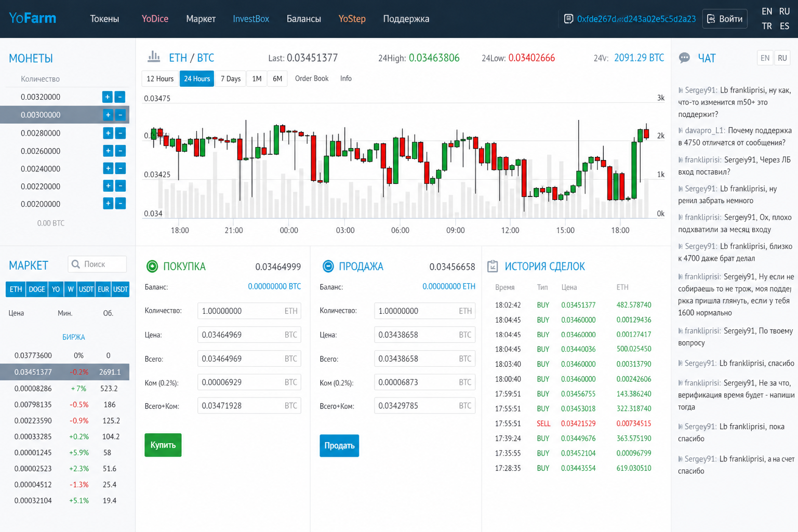The image size is (798, 532).
Task: Select the 7 Days chart range
Action: 230,79
